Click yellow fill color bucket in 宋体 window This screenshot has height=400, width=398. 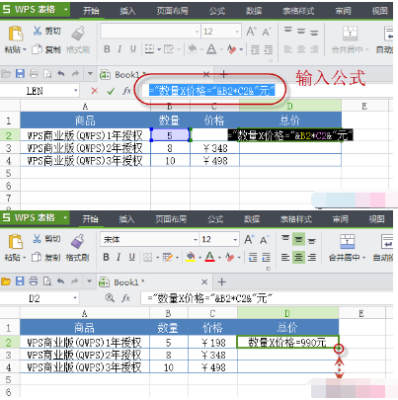click(191, 257)
